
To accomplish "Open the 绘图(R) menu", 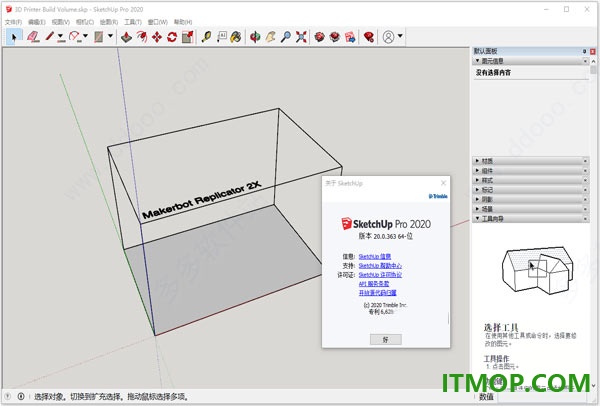I will point(109,22).
